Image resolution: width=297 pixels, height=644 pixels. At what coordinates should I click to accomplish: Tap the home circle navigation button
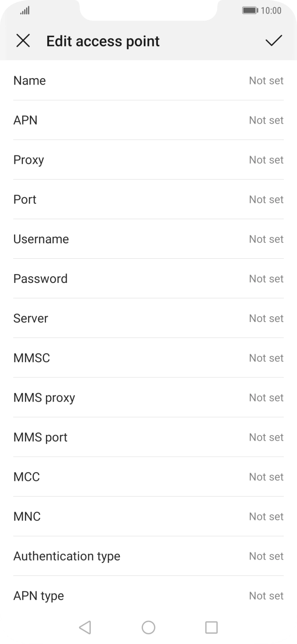tap(148, 627)
